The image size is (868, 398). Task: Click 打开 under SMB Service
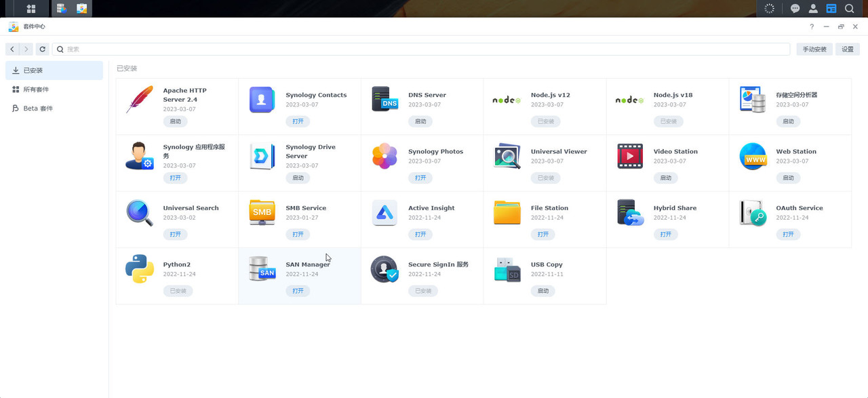[298, 234]
